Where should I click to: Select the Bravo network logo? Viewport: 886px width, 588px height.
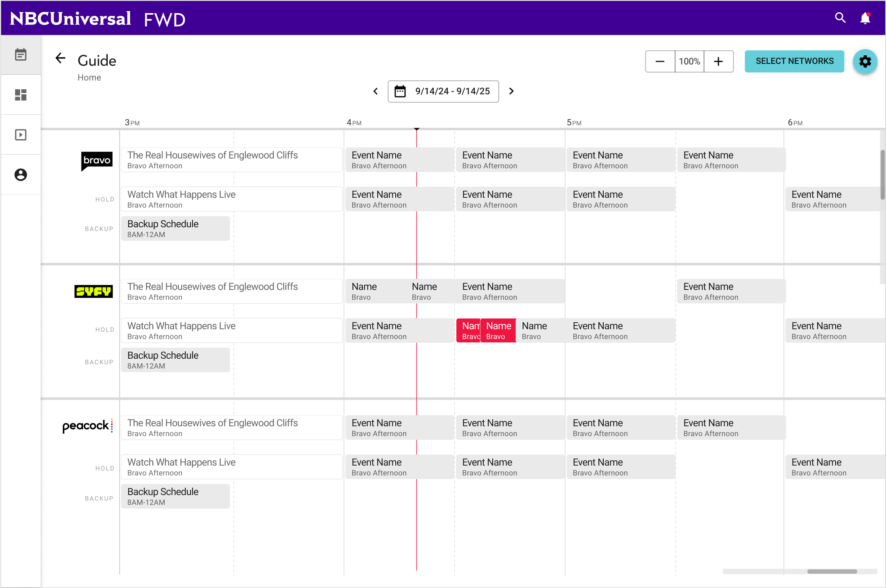pyautogui.click(x=97, y=161)
